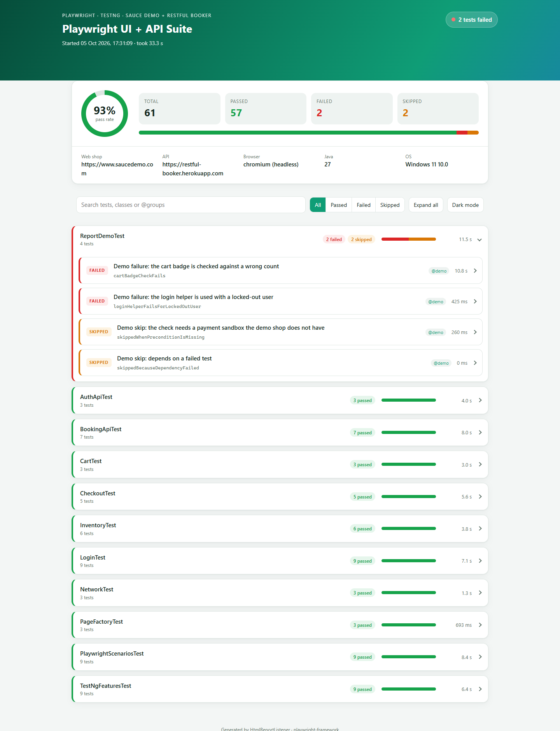Viewport: 560px width, 731px height.
Task: Expand the PageFactoryTest group chevron
Action: (x=480, y=625)
